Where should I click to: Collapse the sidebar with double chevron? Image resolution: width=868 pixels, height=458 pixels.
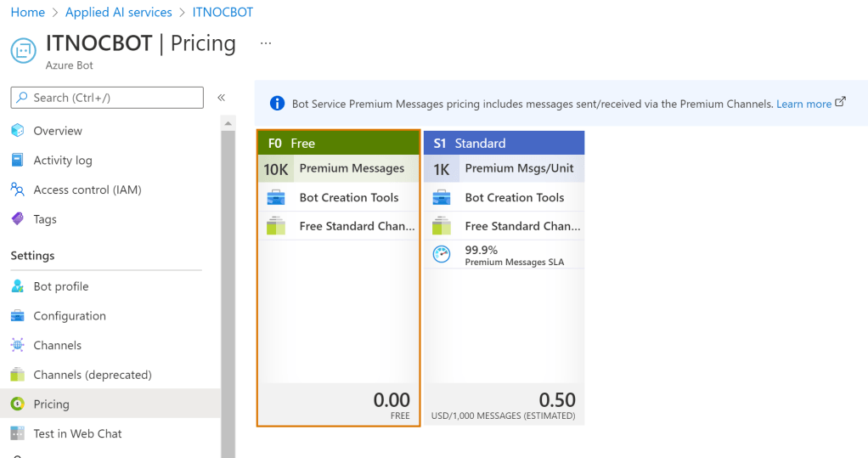tap(221, 98)
